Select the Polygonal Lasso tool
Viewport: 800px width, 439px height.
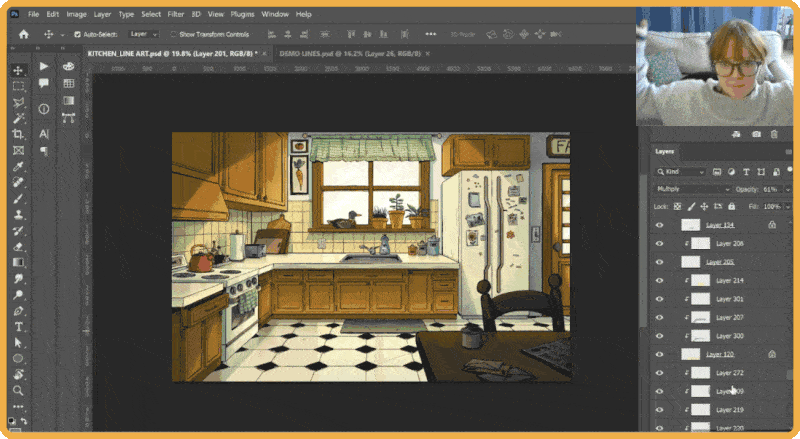pyautogui.click(x=18, y=103)
